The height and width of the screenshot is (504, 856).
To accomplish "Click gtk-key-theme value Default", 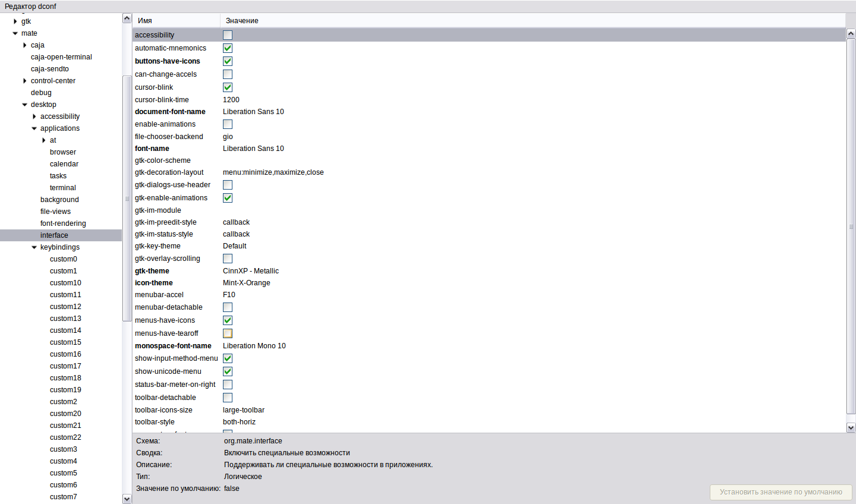I will pyautogui.click(x=235, y=246).
